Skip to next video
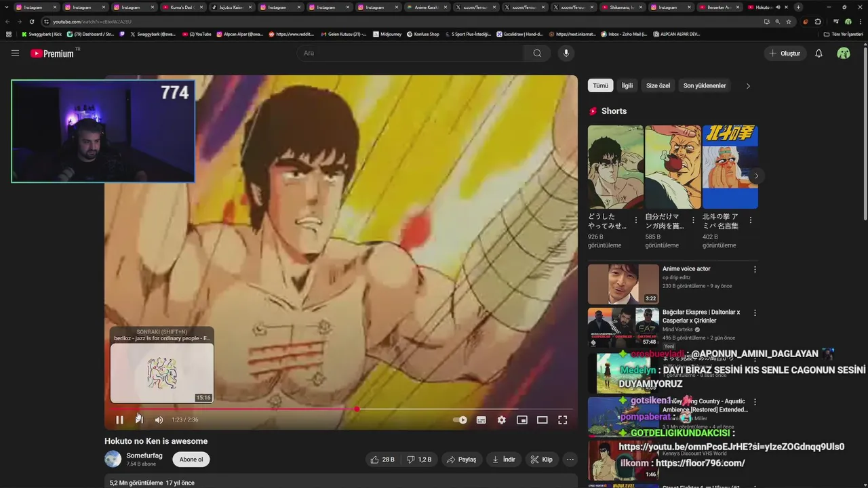The image size is (868, 488). coord(139,420)
